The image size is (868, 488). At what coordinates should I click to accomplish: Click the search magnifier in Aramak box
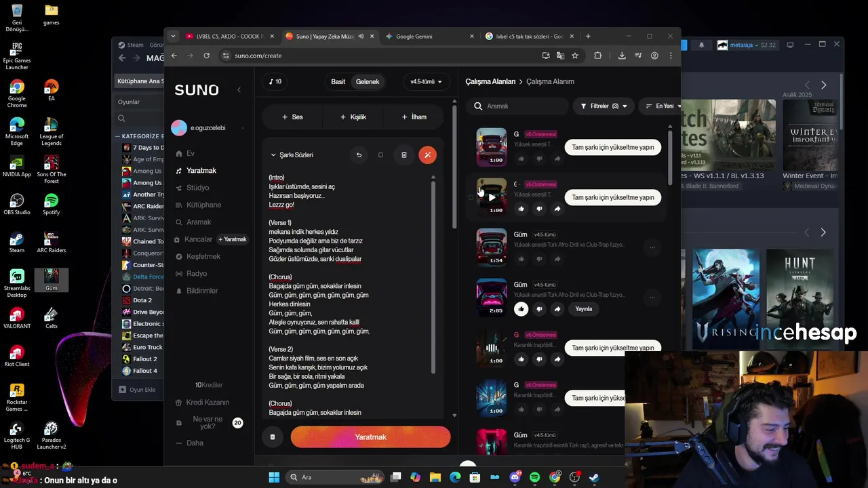click(478, 106)
